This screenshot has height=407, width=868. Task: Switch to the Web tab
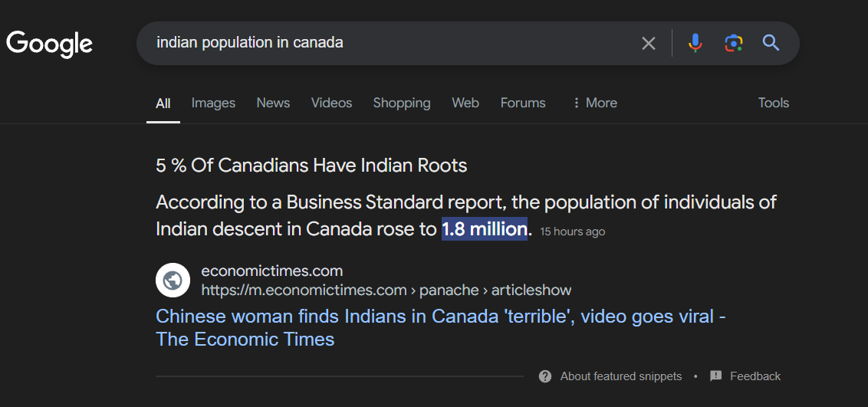click(465, 103)
